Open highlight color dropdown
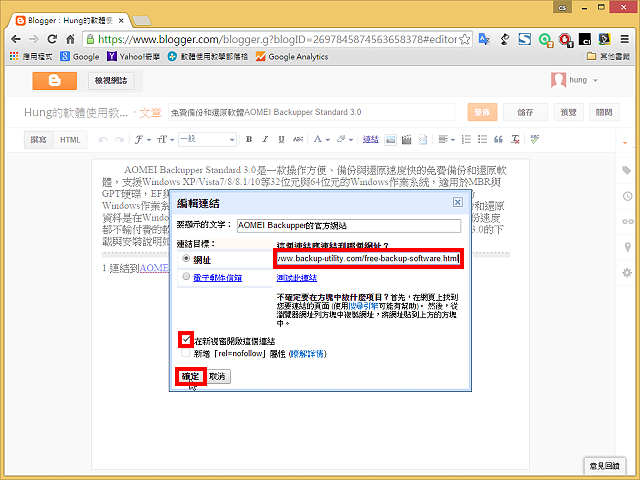Image resolution: width=641 pixels, height=481 pixels. 345,139
